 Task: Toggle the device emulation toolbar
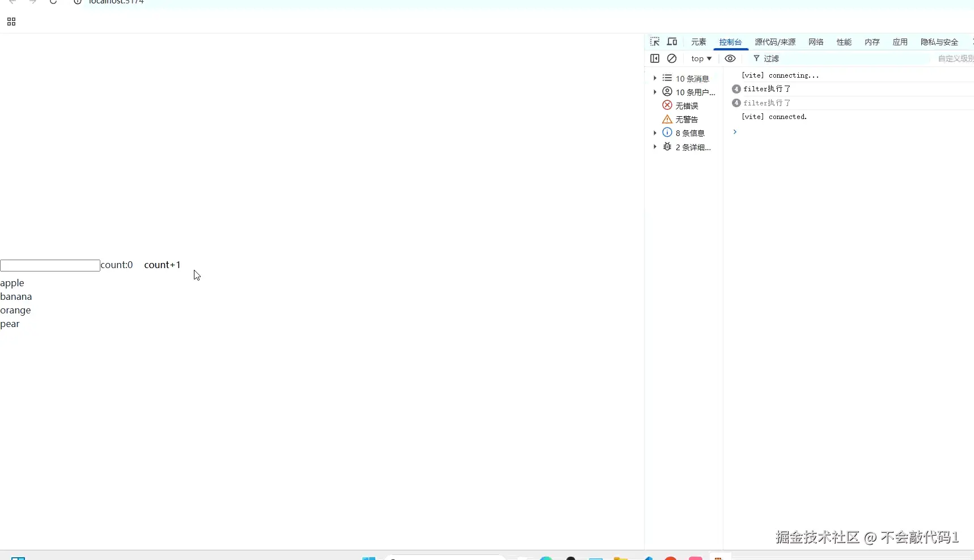(x=672, y=41)
